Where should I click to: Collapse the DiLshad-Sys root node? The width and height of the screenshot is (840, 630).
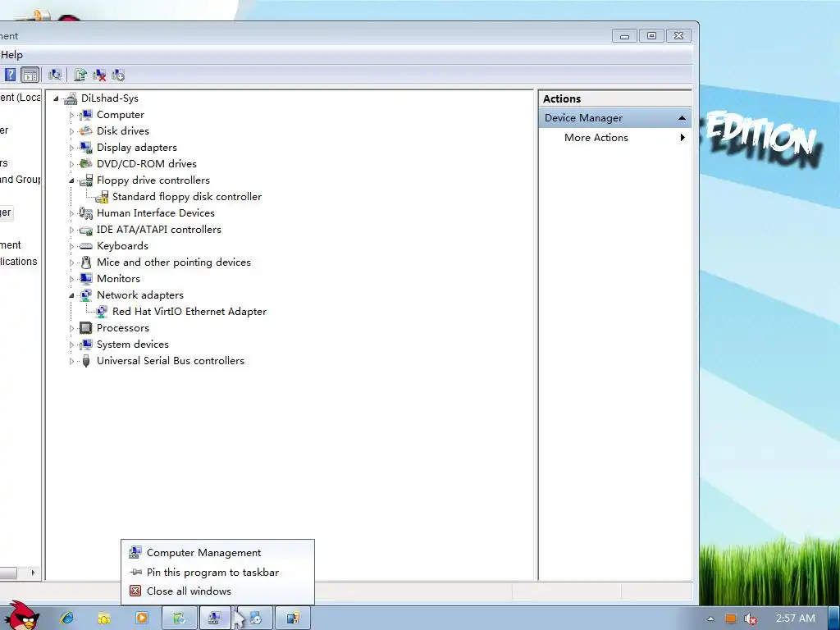[x=56, y=98]
